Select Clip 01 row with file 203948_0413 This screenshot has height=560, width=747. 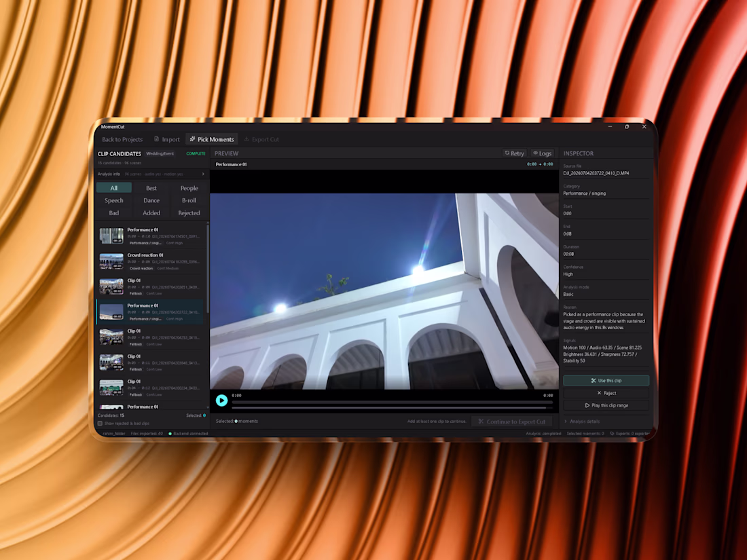[151, 362]
